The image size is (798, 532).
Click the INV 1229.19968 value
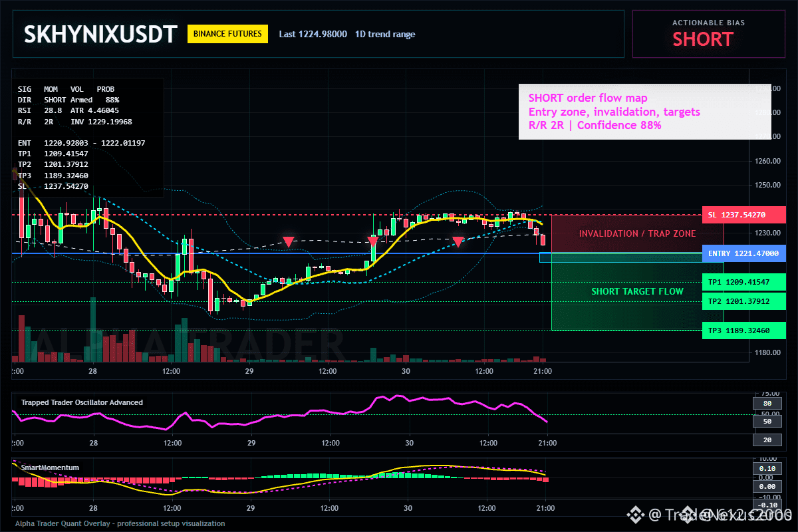click(x=101, y=121)
